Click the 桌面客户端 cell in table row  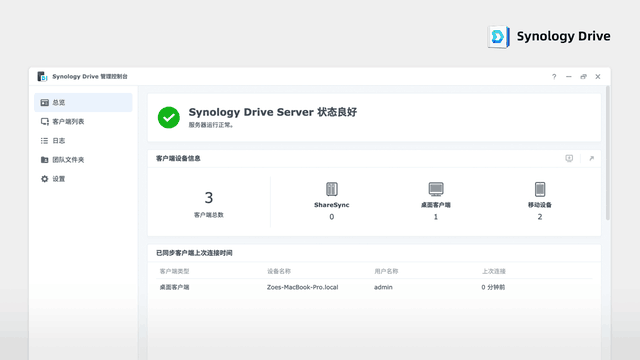click(x=174, y=287)
